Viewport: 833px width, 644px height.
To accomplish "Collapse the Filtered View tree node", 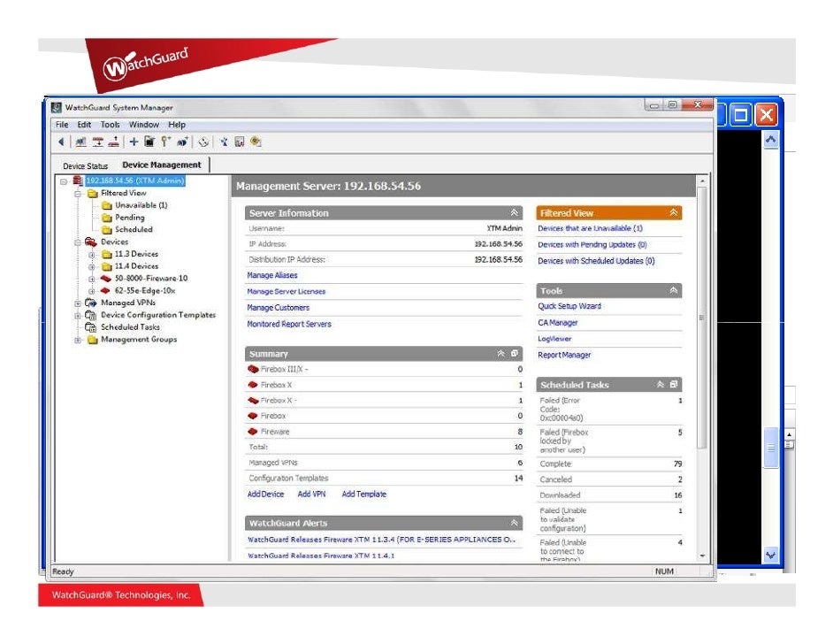I will 78,194.
